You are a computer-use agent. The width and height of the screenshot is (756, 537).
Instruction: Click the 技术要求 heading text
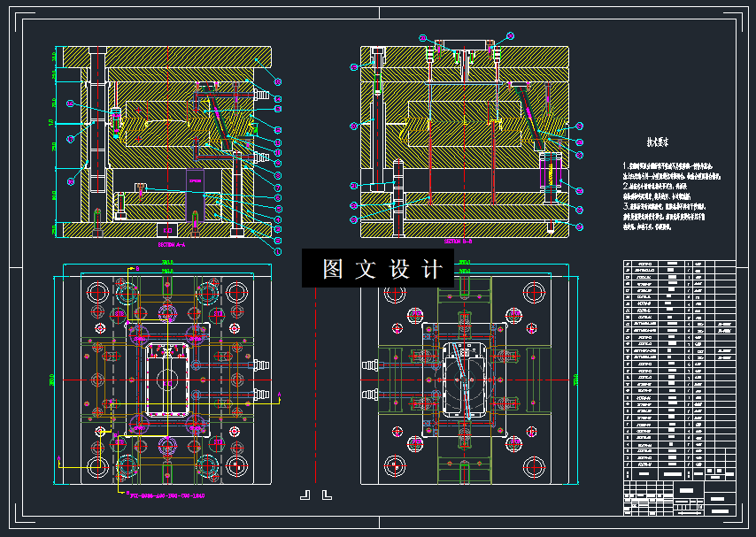pos(658,142)
